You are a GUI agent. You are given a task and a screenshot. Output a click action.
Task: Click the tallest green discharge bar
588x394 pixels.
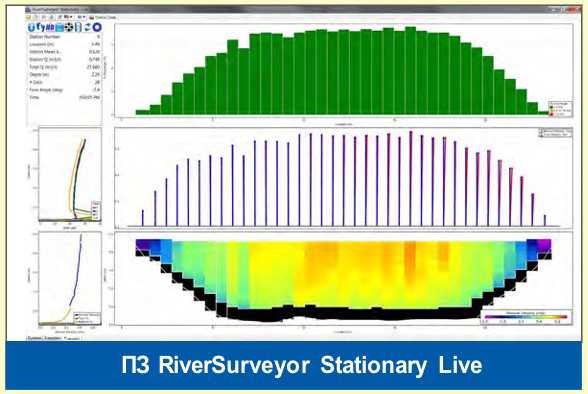tap(410, 70)
